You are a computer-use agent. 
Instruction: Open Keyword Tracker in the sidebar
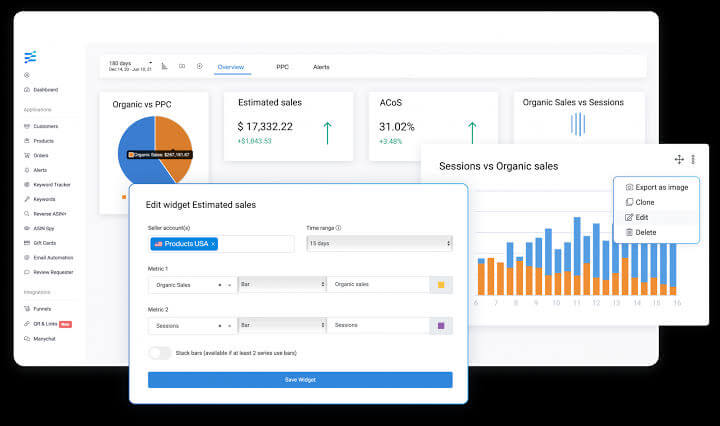pos(47,185)
